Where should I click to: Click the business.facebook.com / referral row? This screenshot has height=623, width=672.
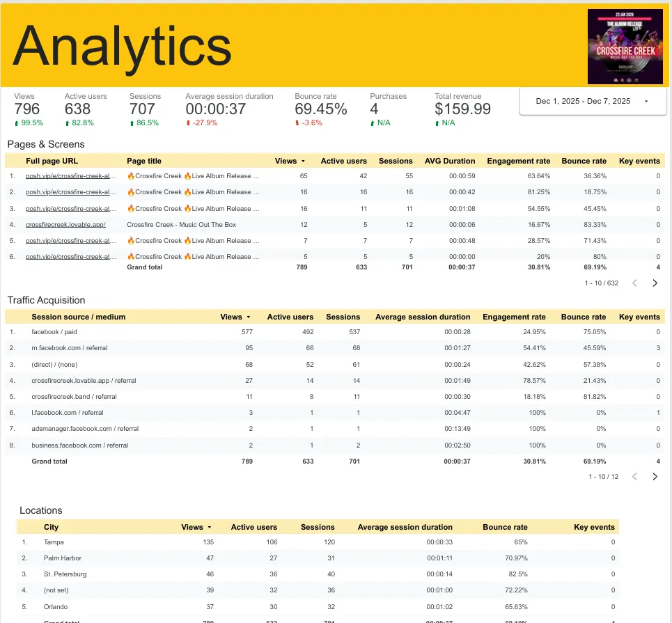tap(335, 445)
